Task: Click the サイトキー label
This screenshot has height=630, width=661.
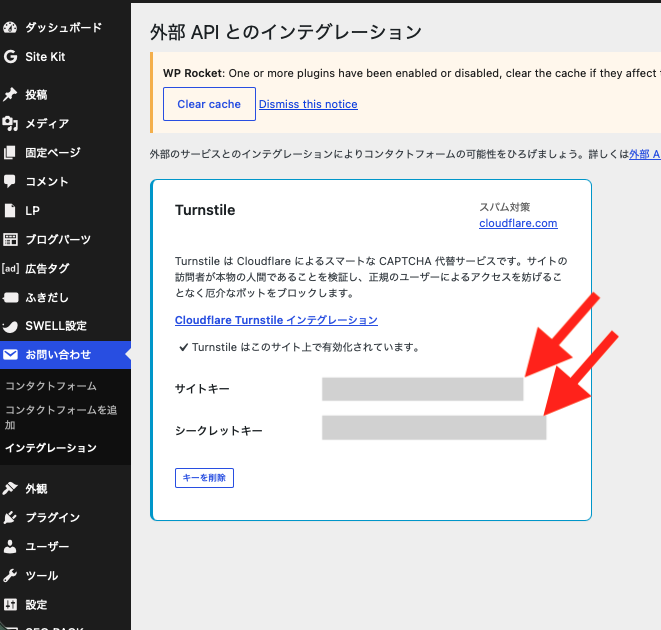Action: (202, 389)
